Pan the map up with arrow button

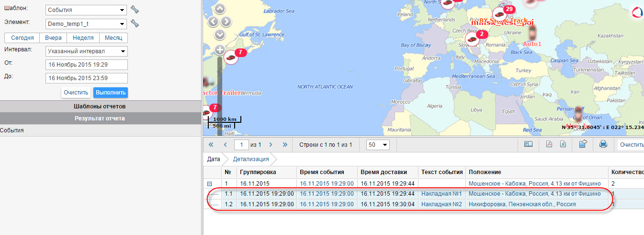click(x=219, y=9)
